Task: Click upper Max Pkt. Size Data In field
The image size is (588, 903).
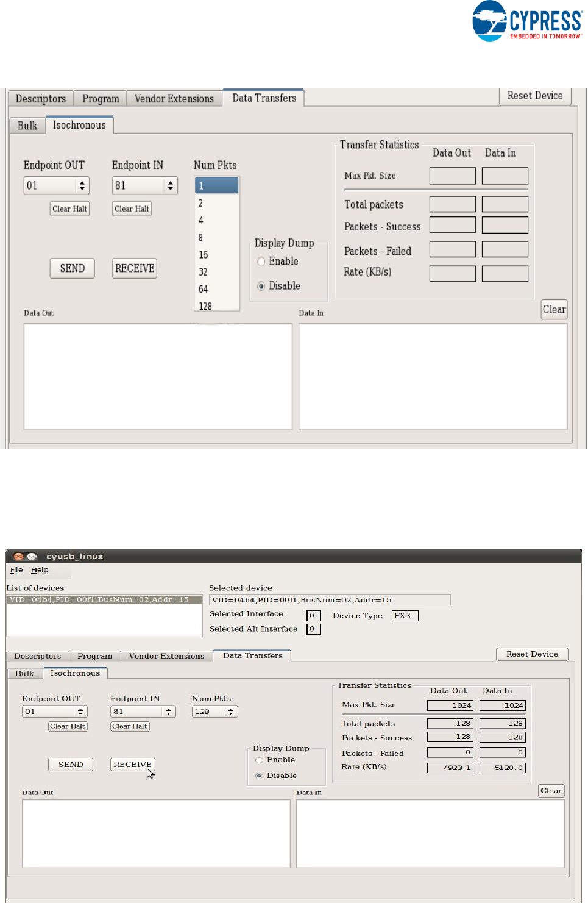Action: 505,176
